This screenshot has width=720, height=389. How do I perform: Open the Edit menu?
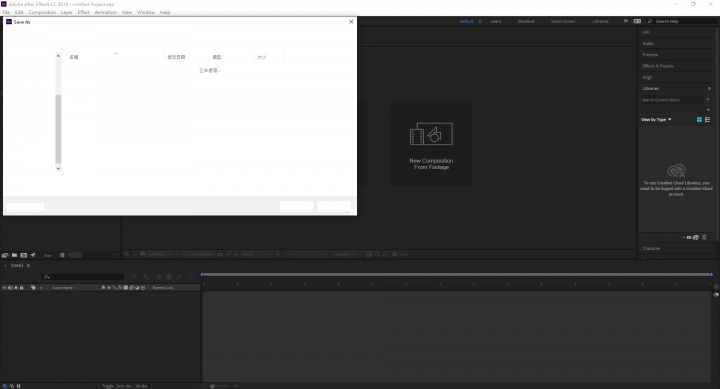tap(19, 12)
